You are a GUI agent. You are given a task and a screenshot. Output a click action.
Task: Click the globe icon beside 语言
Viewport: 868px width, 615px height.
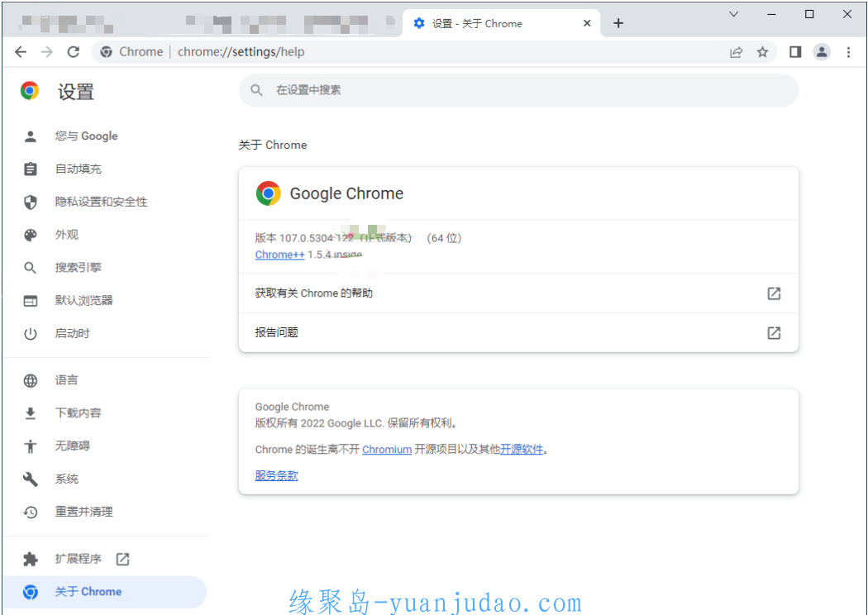point(31,380)
